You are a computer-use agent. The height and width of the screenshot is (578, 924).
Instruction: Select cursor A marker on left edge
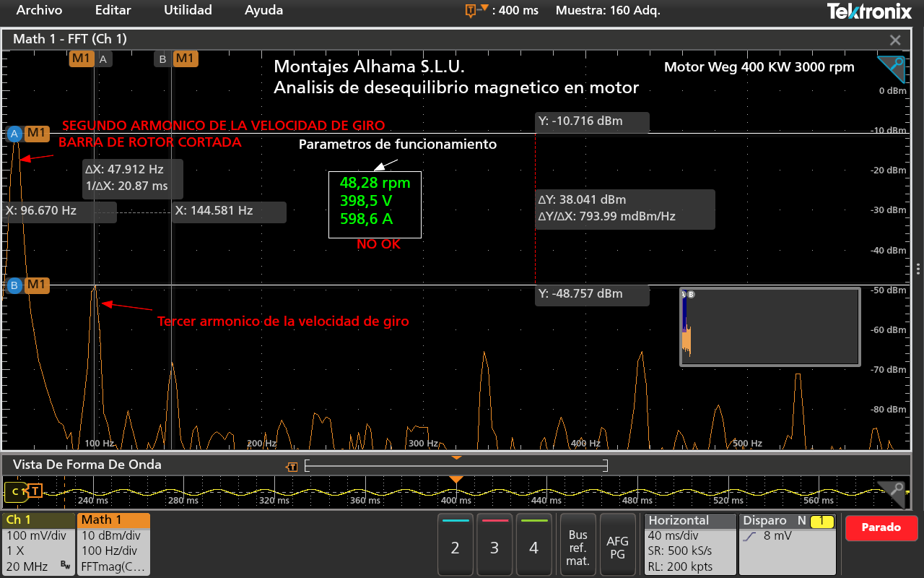14,134
